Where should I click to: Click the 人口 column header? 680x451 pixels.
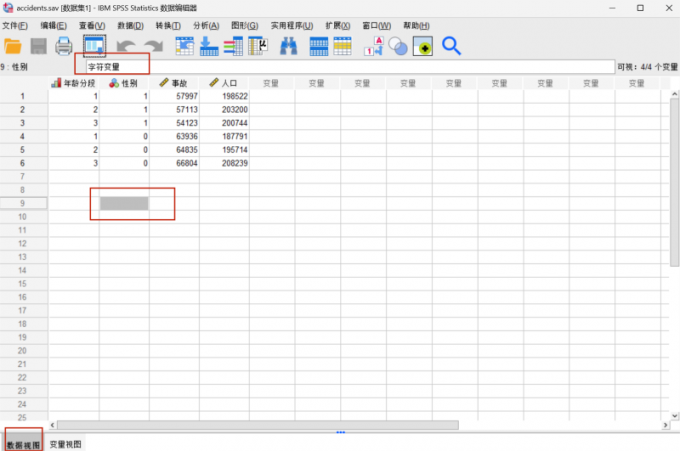224,83
